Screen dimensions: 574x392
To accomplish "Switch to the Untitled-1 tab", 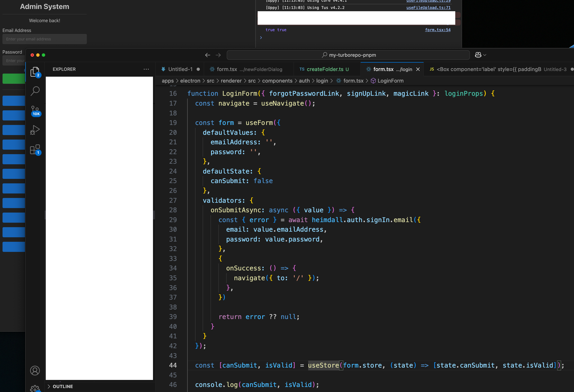I will [180, 69].
